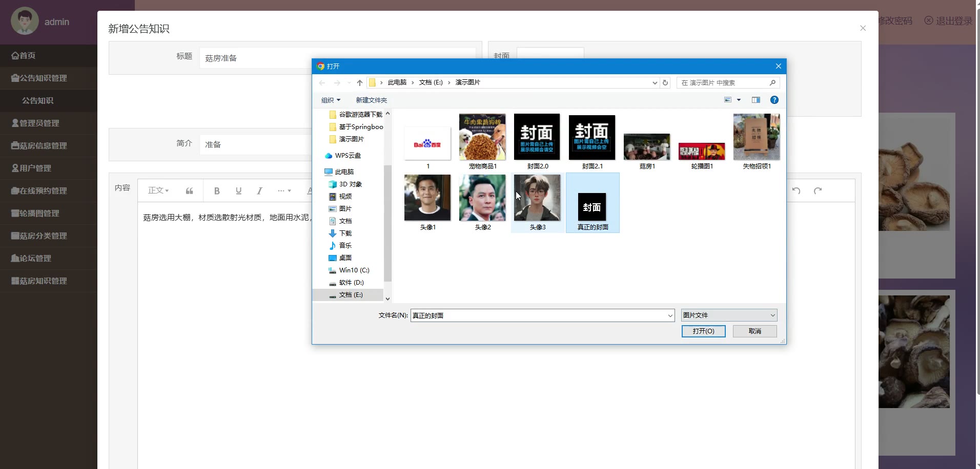Open 下载 folder in tree
This screenshot has width=980, height=469.
pos(340,233)
